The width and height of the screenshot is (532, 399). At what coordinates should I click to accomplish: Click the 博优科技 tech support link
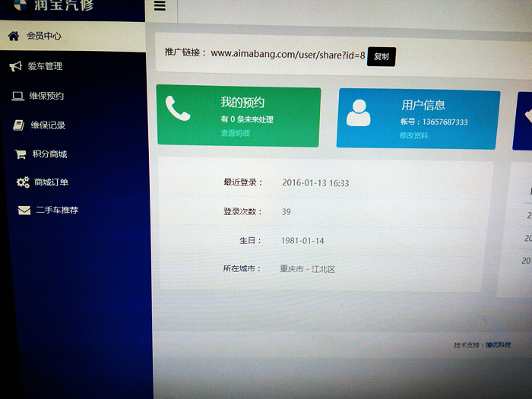click(x=498, y=345)
